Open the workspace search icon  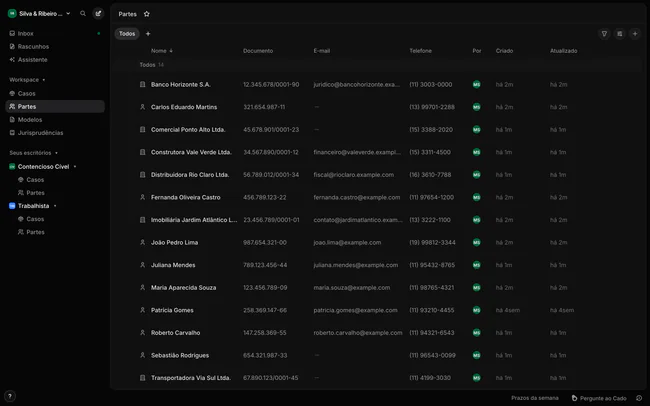click(83, 13)
